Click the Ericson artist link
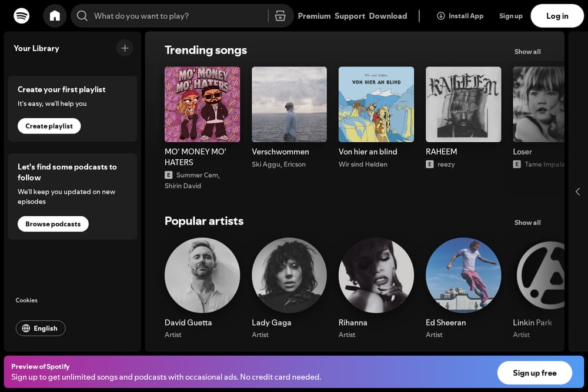 coord(295,164)
